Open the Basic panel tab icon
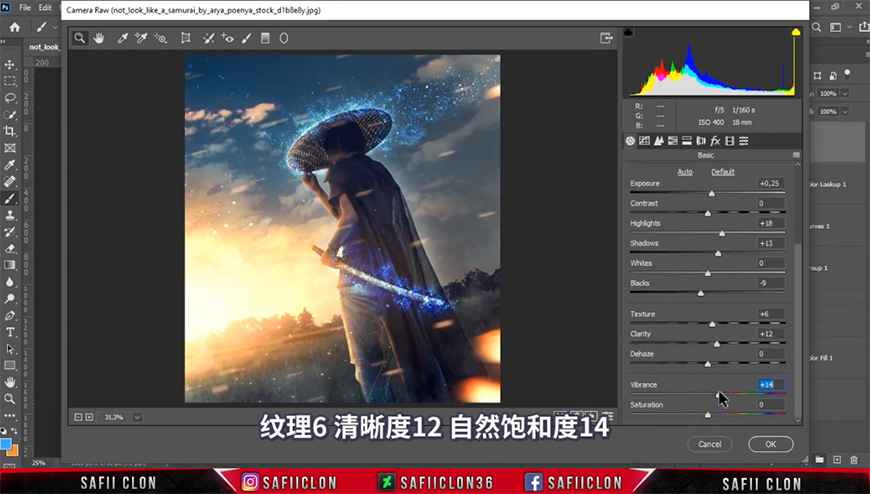This screenshot has height=494, width=870. [x=630, y=141]
